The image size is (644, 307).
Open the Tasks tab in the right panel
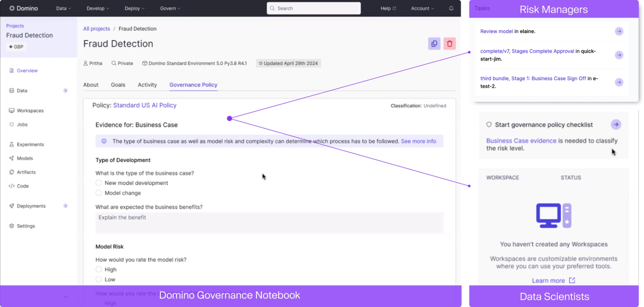[482, 8]
